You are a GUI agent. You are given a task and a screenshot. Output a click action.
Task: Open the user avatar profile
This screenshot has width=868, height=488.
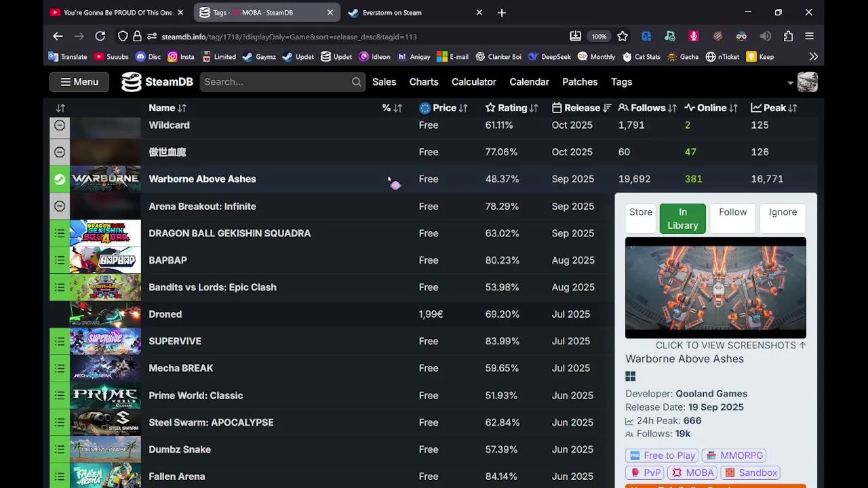pos(807,82)
